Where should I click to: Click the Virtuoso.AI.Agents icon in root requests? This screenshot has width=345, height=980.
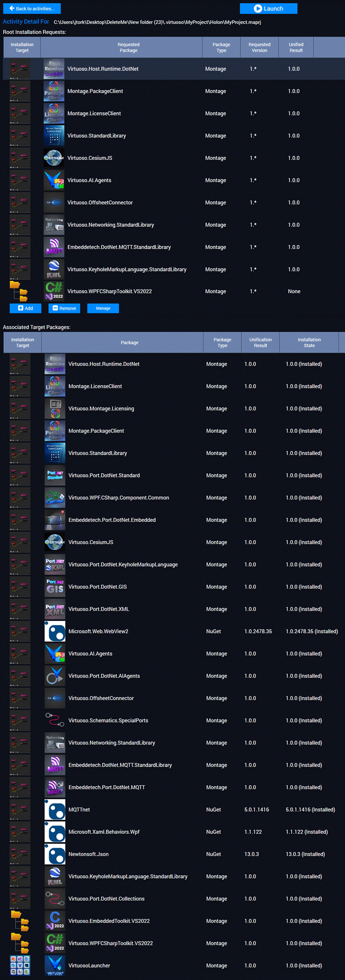54,180
